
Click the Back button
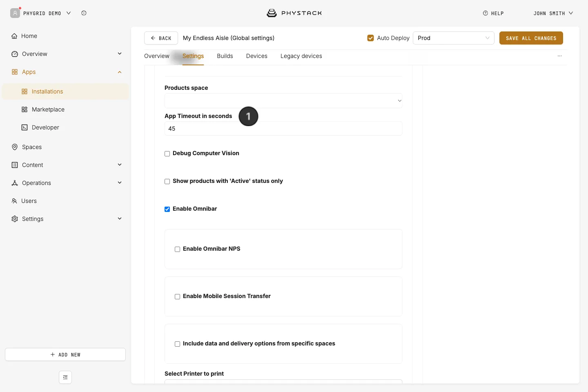click(161, 38)
